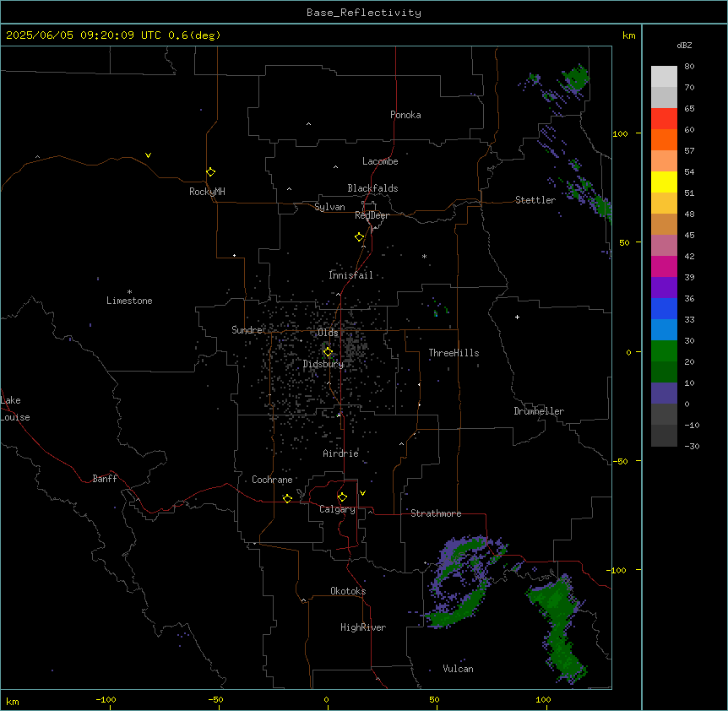
Task: Click the yellow V marker northwest of RockyMH
Action: (148, 155)
